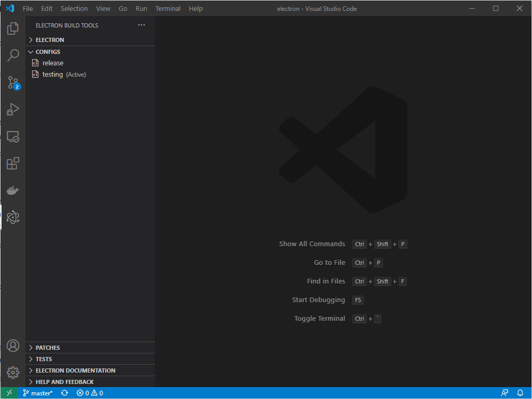Collapse the CONFIGS section

click(x=49, y=51)
